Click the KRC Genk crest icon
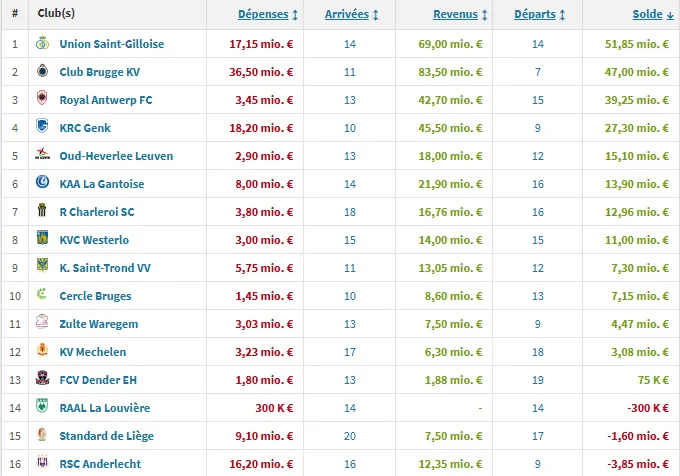 pos(42,128)
